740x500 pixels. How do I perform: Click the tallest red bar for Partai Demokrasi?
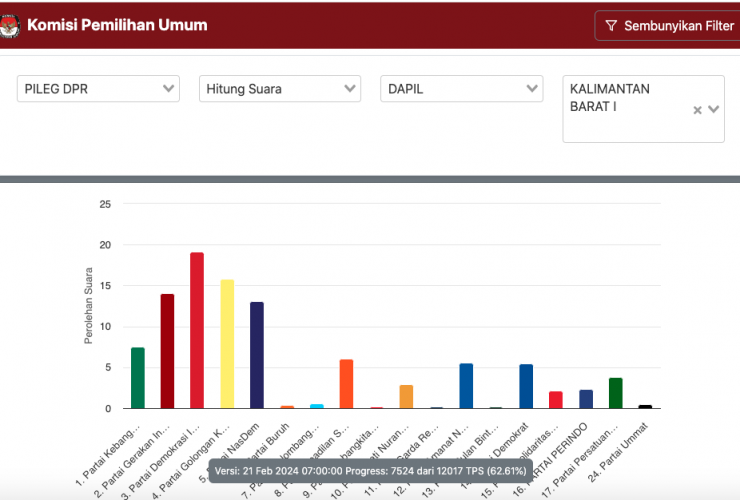coord(197,330)
